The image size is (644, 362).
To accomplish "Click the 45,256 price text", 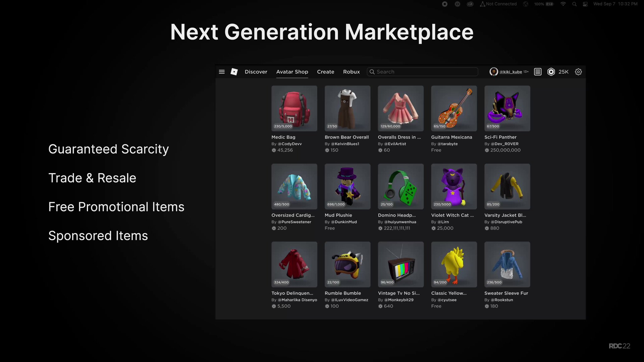I will click(285, 150).
